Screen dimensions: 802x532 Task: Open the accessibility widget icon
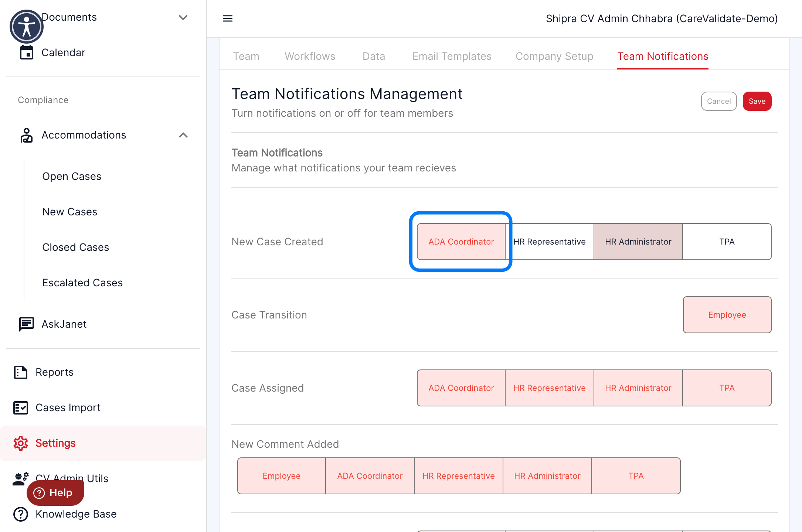(27, 27)
